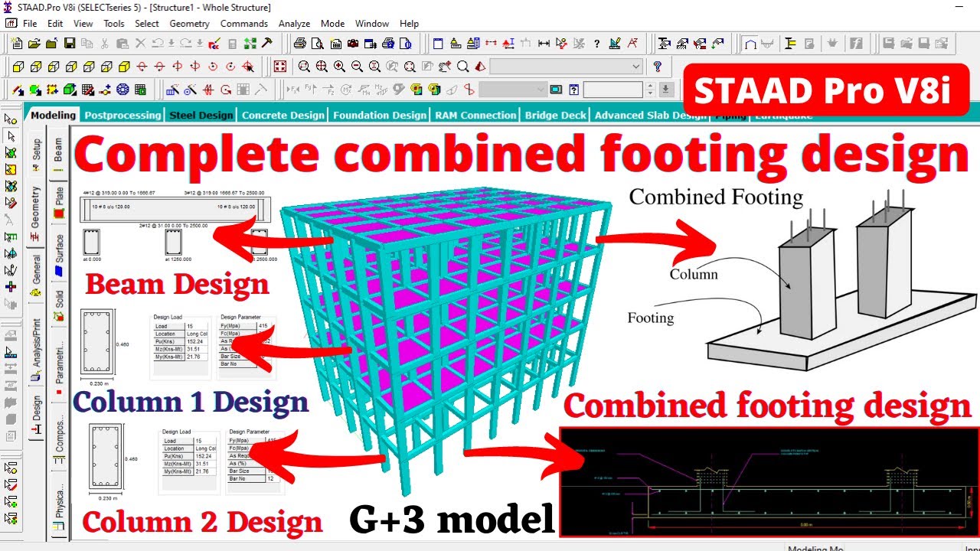Click the dimension arrows icon
Viewport: 980px width, 551px height.
tap(544, 44)
